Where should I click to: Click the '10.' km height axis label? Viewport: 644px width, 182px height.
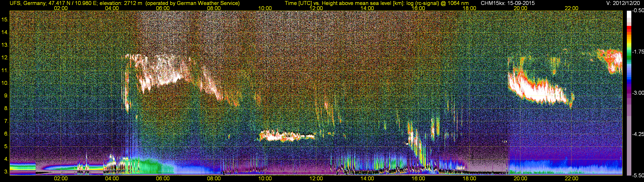[x=5, y=83]
